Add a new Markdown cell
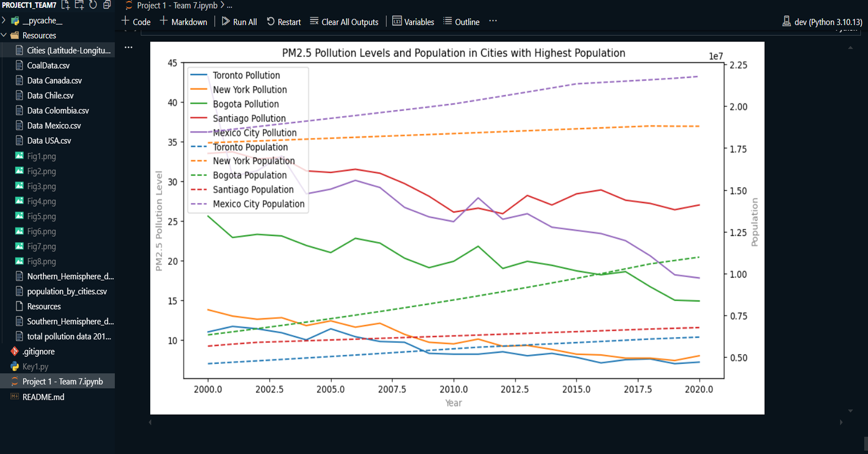The image size is (868, 454). (184, 22)
